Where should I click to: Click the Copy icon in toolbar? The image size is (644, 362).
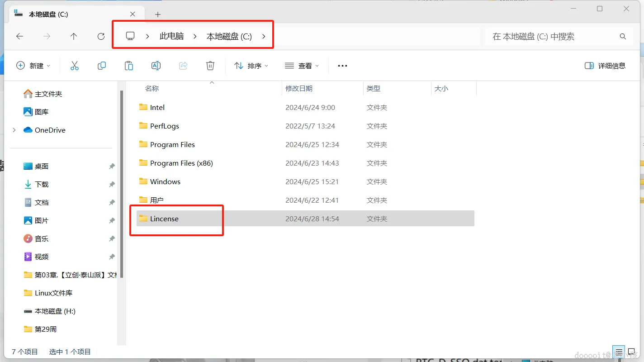102,66
